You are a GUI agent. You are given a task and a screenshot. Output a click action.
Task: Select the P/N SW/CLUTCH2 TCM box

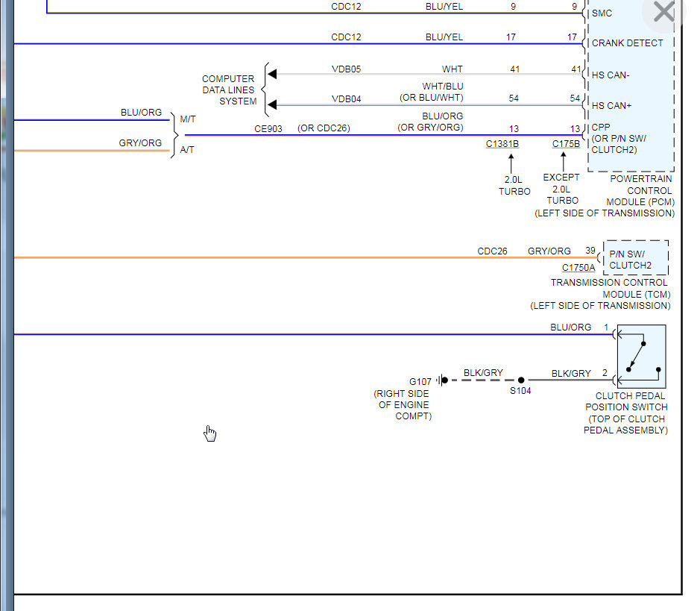[x=636, y=258]
